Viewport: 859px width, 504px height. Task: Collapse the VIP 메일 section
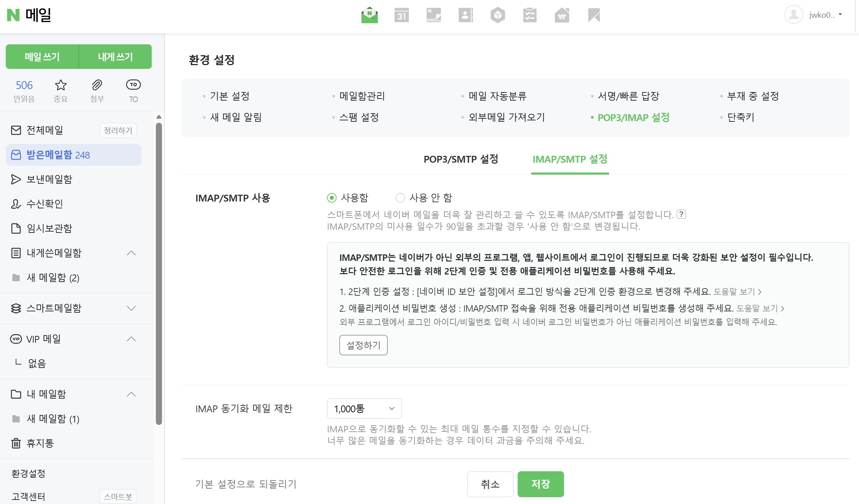click(x=131, y=339)
